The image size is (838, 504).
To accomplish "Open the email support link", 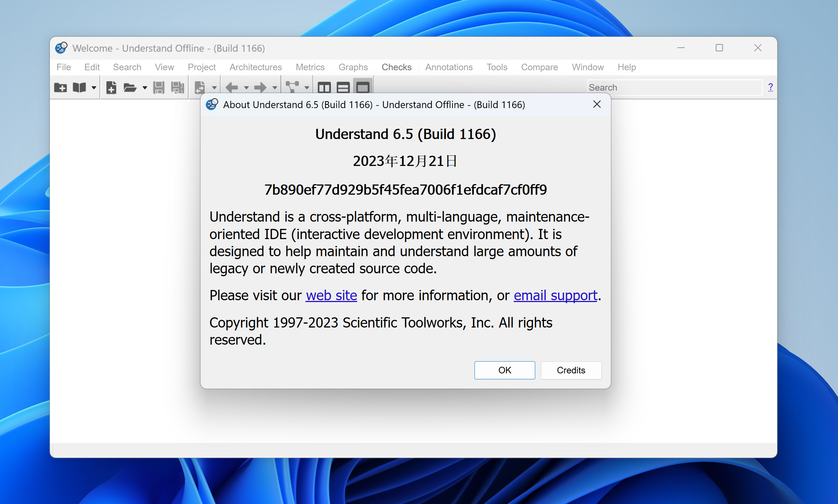I will click(556, 295).
